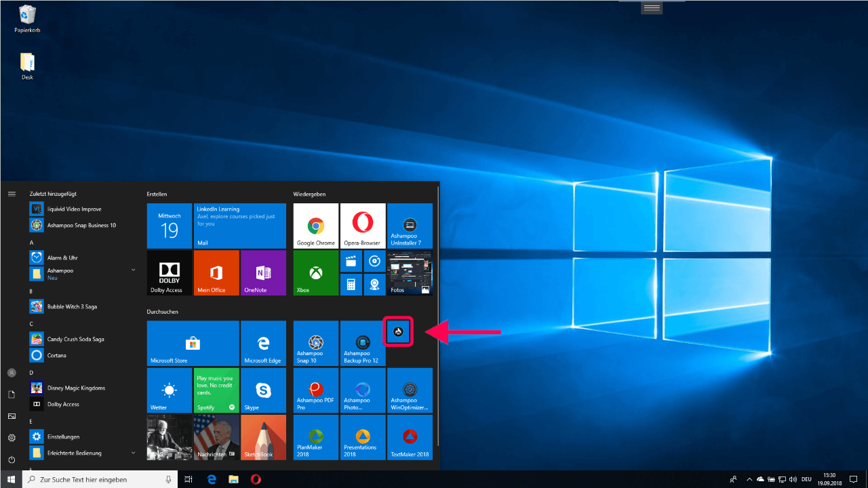The width and height of the screenshot is (868, 488).
Task: Launch the Skype tile
Action: pos(263,390)
